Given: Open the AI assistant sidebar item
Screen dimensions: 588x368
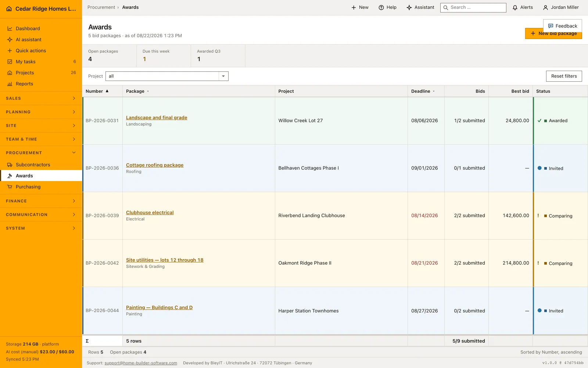Looking at the screenshot, I should pos(41,39).
